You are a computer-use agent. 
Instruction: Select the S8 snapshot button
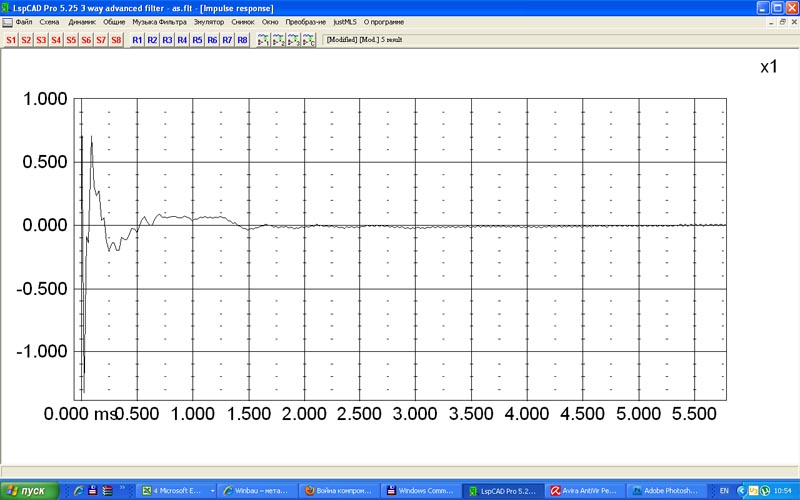click(116, 40)
